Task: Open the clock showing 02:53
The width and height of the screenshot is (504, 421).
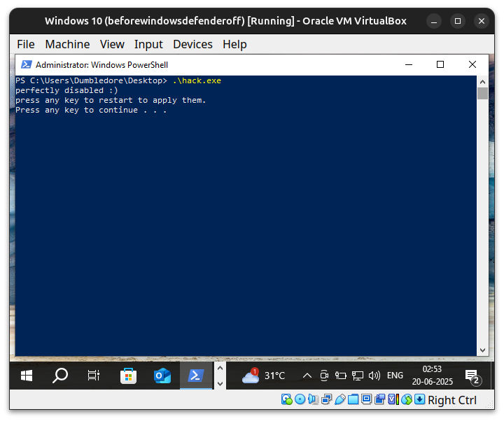Action: click(433, 376)
